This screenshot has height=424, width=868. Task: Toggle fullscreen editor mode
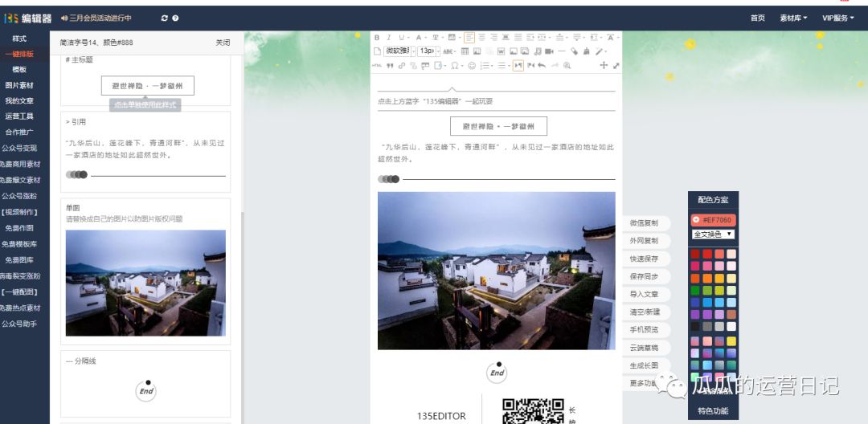[x=616, y=65]
